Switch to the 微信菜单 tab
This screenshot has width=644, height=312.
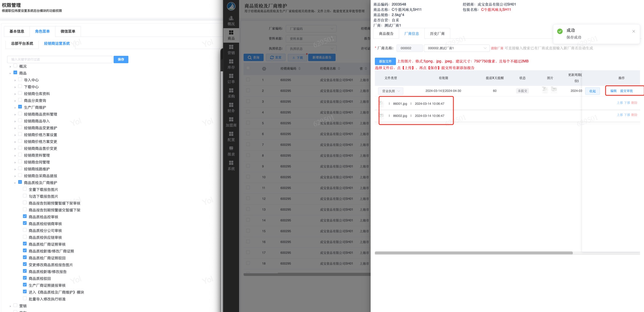point(68,31)
